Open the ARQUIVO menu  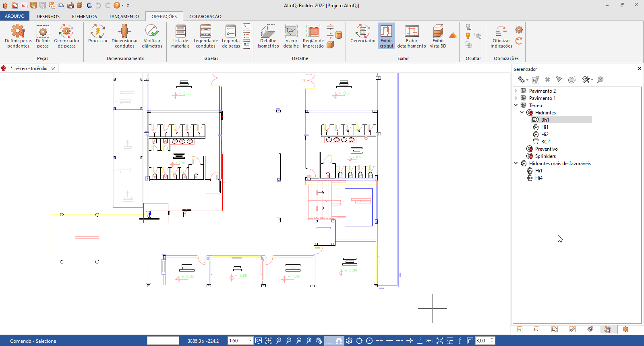tap(14, 17)
